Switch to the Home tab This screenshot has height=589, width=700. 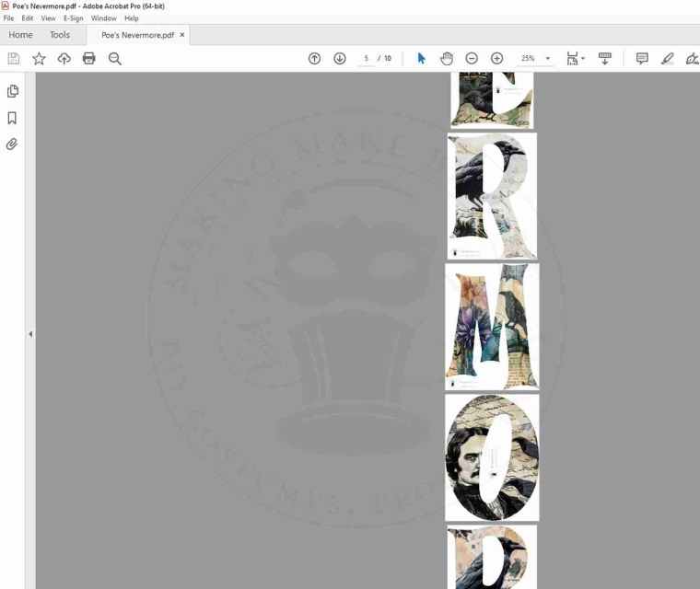tap(20, 35)
